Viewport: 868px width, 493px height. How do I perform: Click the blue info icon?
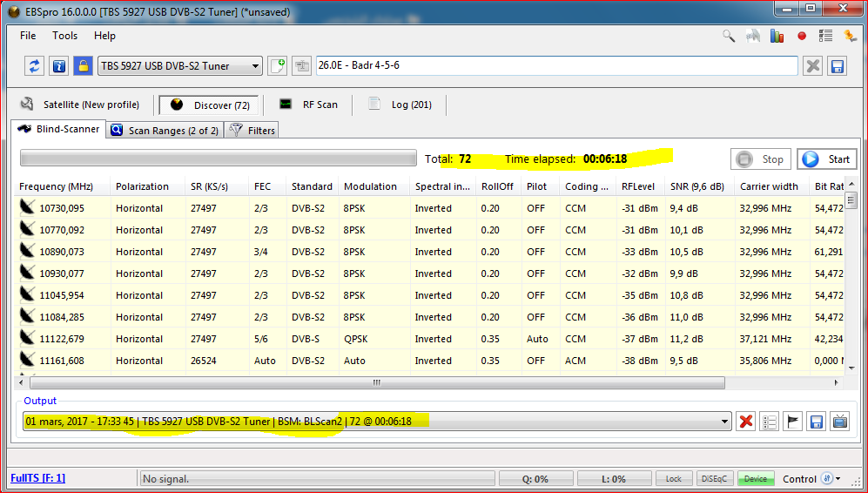point(58,66)
